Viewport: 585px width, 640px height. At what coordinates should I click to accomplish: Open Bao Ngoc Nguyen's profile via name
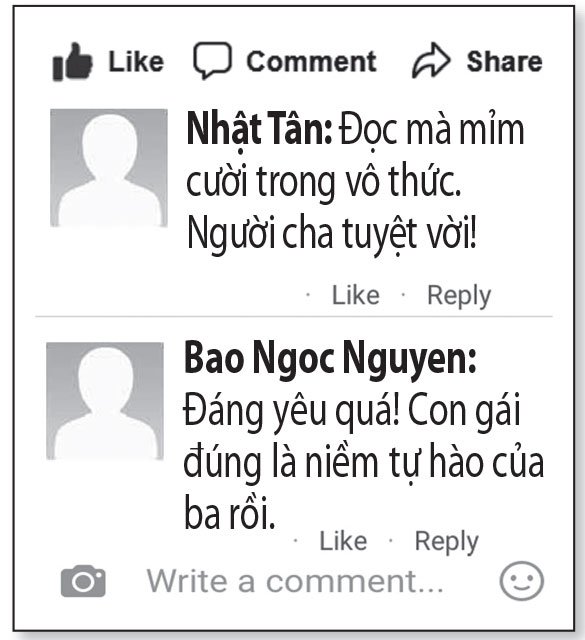click(330, 359)
